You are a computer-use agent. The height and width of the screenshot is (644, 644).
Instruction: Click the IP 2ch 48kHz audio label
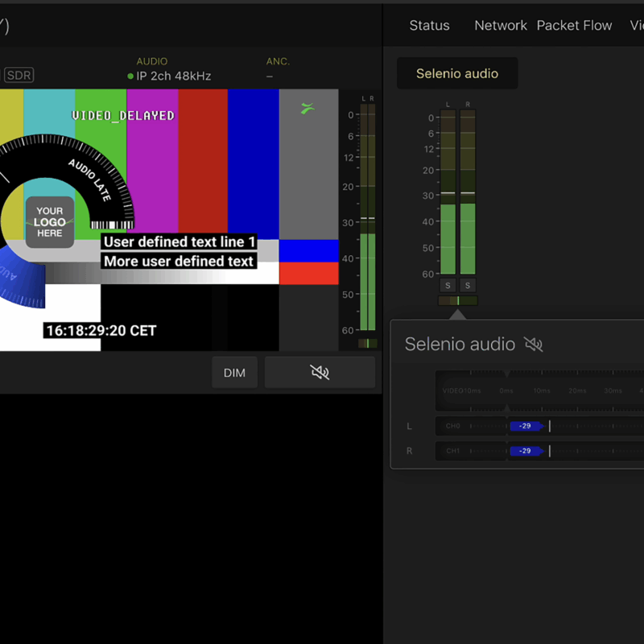(x=173, y=76)
